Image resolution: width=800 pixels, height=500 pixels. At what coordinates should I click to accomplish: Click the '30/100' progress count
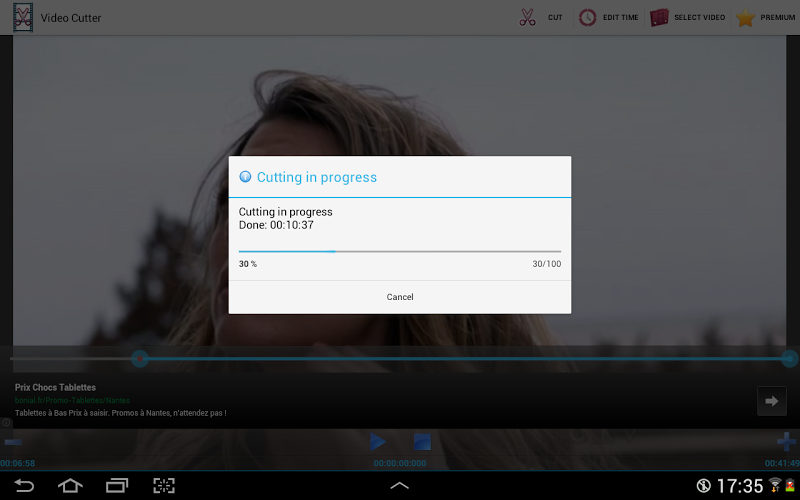click(x=546, y=264)
